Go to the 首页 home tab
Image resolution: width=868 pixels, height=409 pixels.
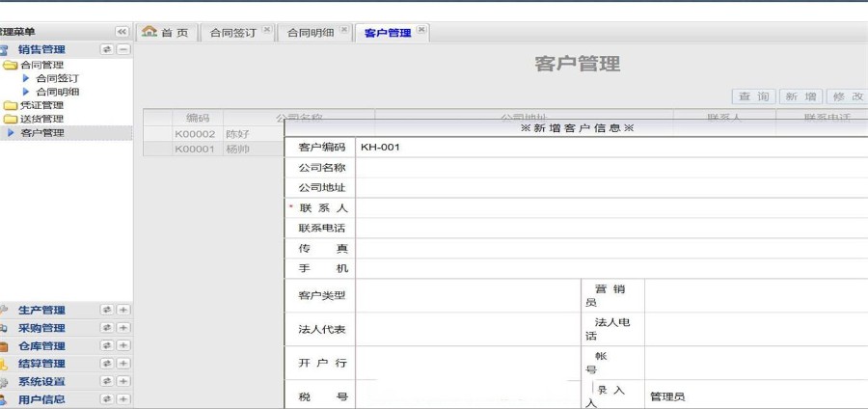pos(165,33)
